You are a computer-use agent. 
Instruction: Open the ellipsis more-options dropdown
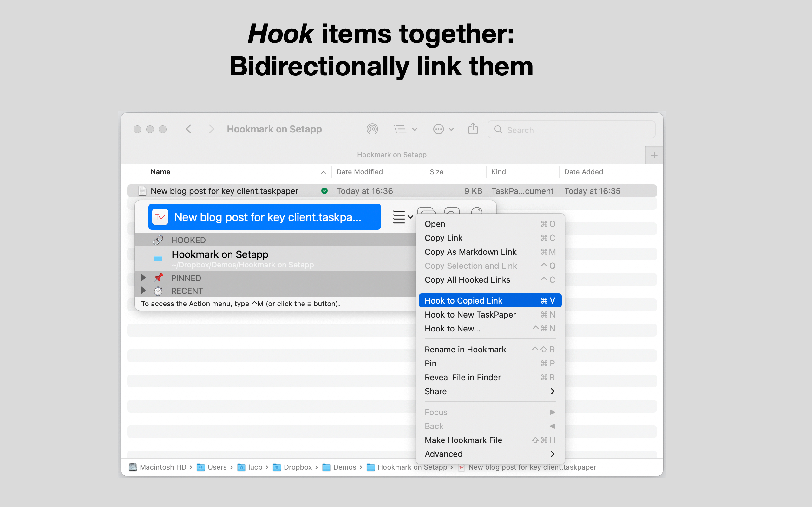pos(439,129)
